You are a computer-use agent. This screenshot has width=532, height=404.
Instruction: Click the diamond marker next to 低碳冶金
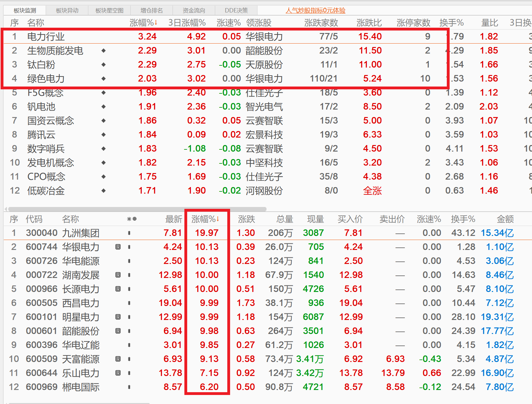tap(103, 191)
